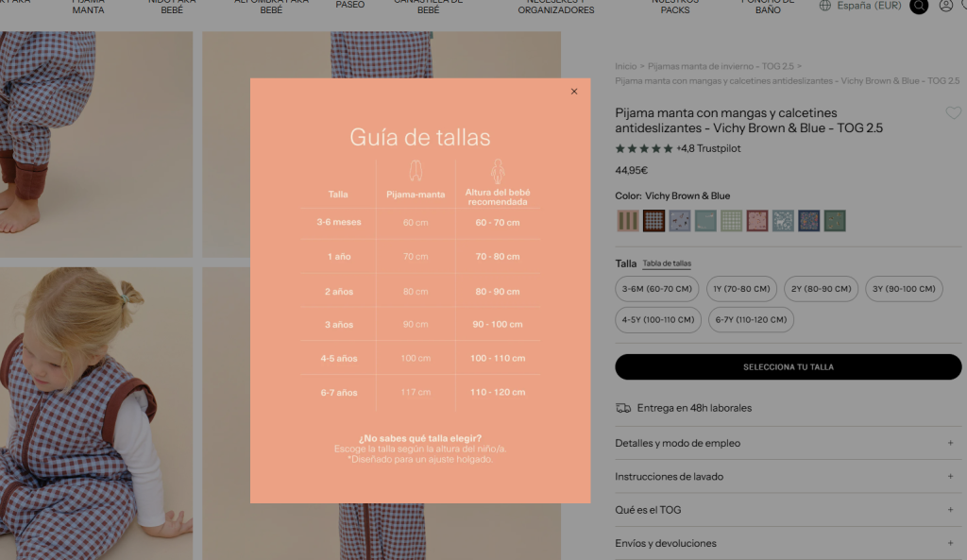Viewport: 967px width, 560px height.
Task: Choose size 6-7Y (110-120 CM)
Action: 751,320
